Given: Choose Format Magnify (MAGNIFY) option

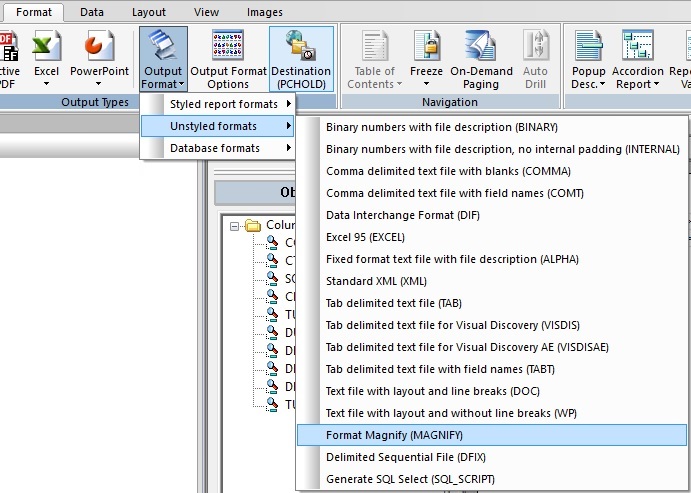Looking at the screenshot, I should pos(394,435).
